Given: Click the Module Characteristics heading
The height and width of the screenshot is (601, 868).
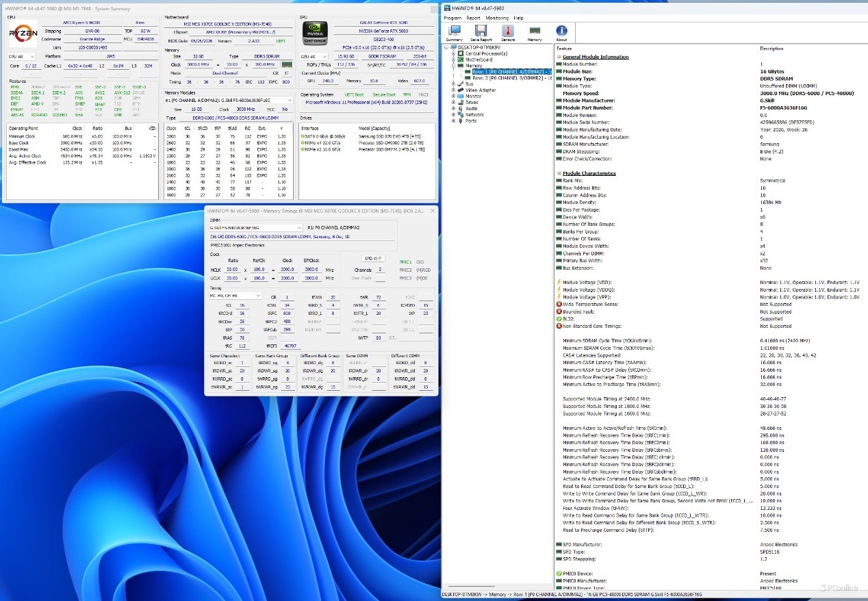Looking at the screenshot, I should coord(589,173).
